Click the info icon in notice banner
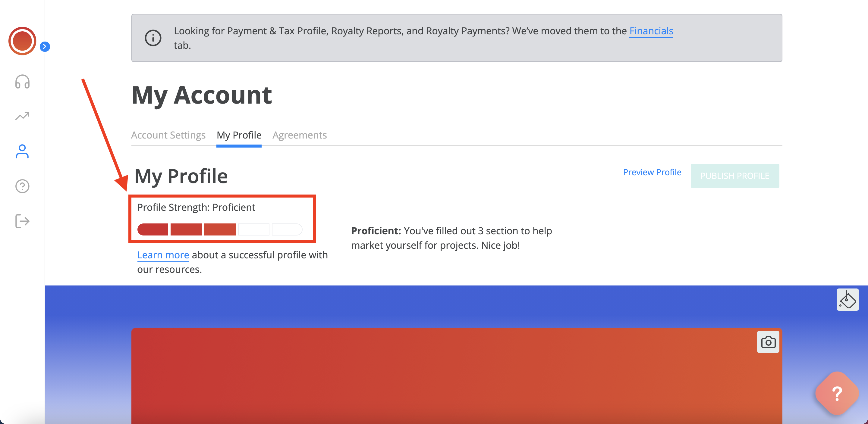The height and width of the screenshot is (424, 868). click(x=153, y=38)
